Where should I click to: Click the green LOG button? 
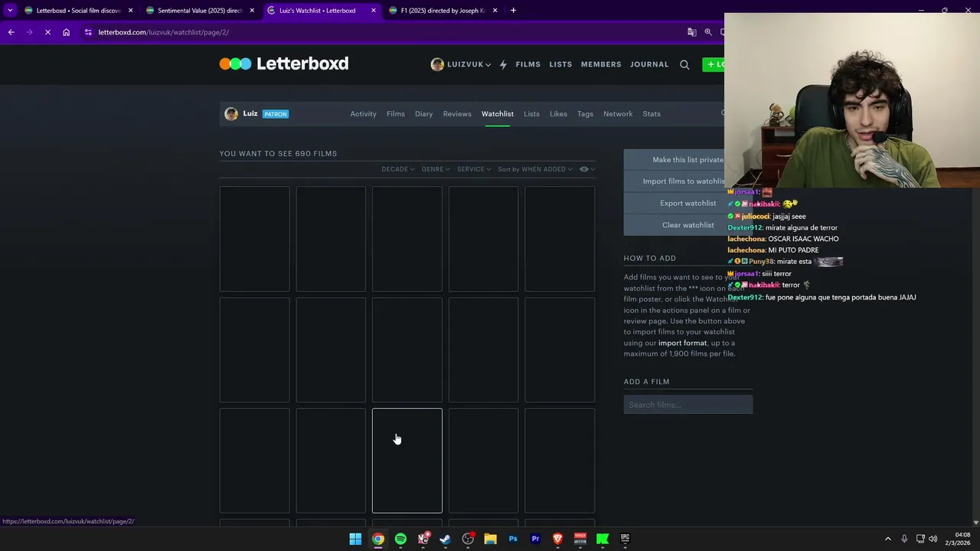pyautogui.click(x=714, y=64)
